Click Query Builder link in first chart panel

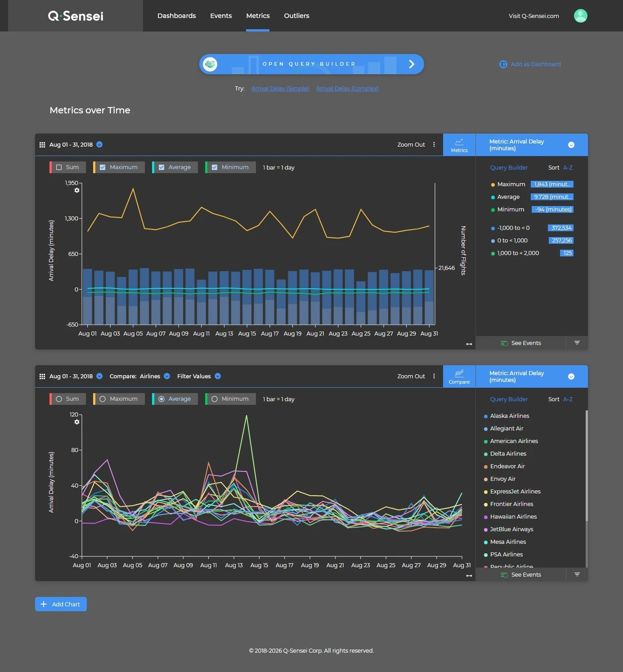click(509, 168)
